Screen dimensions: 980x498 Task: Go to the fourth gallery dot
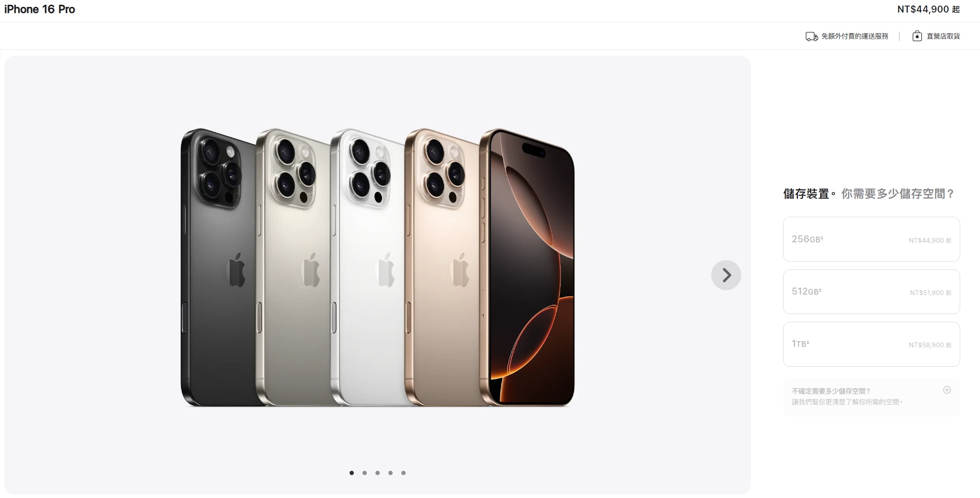(391, 473)
